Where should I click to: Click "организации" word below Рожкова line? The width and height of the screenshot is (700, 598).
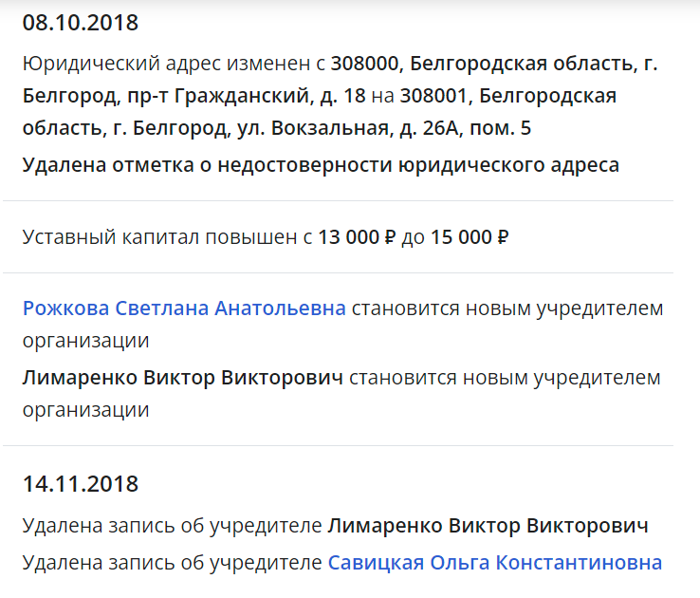point(86,341)
